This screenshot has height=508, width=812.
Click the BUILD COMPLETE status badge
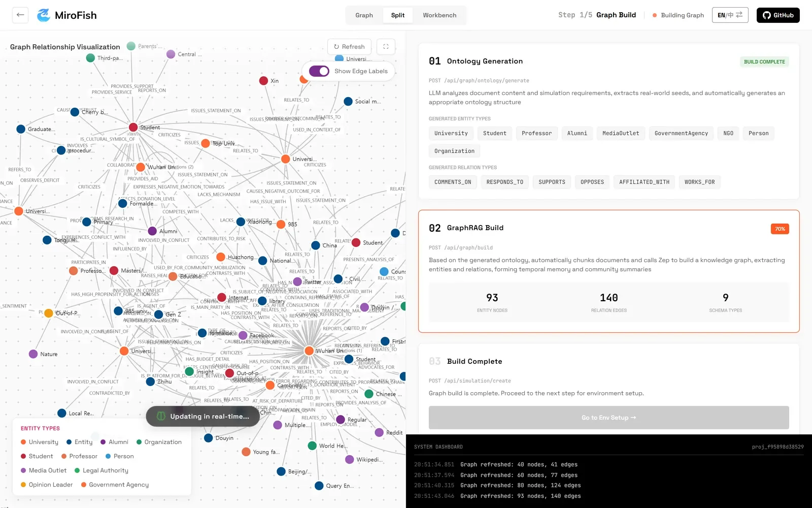(764, 62)
